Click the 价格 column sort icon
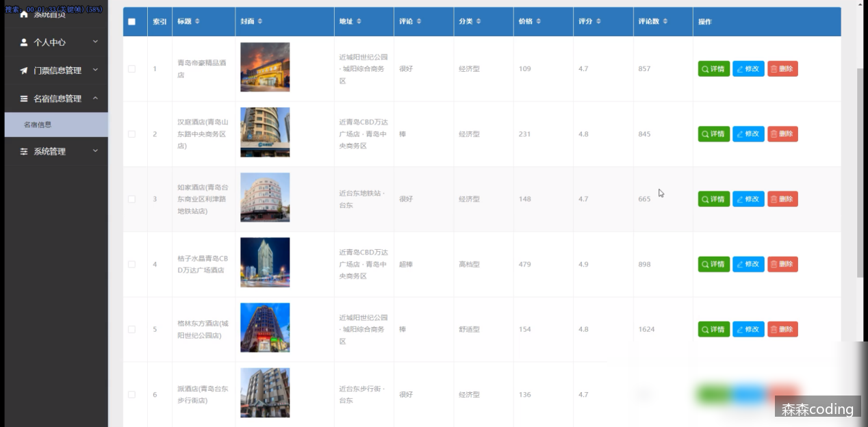The image size is (868, 427). 539,22
